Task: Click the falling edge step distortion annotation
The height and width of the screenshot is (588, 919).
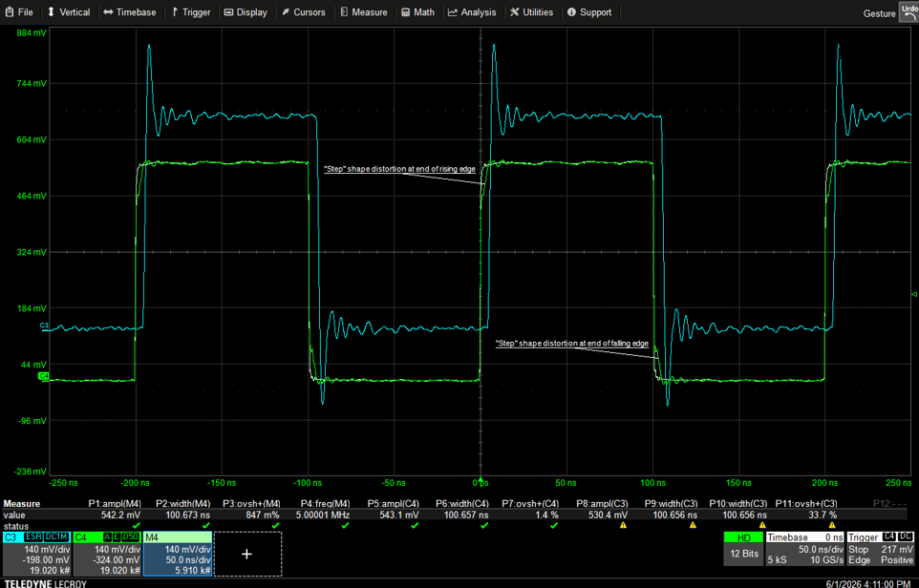Action: click(x=572, y=344)
